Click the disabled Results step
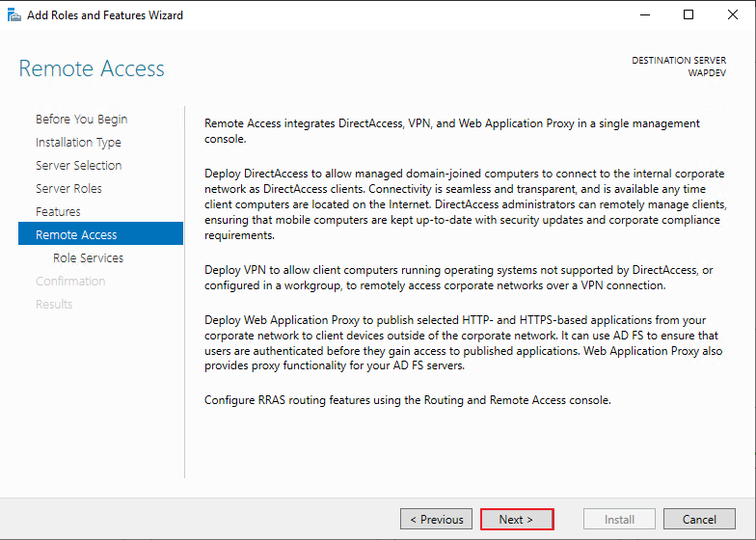Image resolution: width=756 pixels, height=540 pixels. coord(54,305)
